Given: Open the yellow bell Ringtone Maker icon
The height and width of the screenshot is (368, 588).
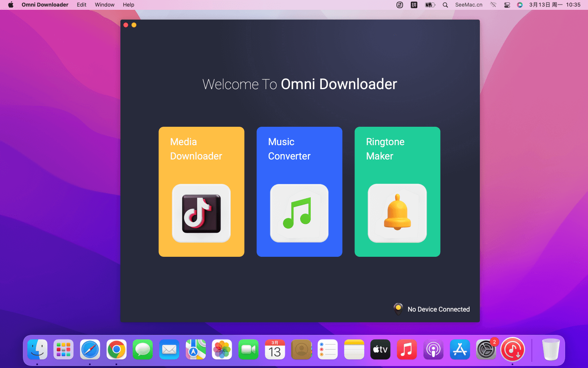Looking at the screenshot, I should (x=397, y=213).
